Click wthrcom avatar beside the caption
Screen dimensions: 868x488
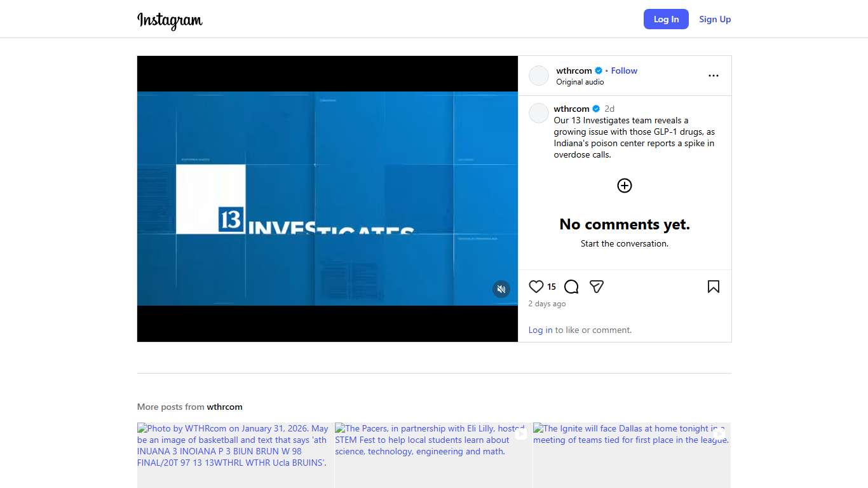[539, 113]
